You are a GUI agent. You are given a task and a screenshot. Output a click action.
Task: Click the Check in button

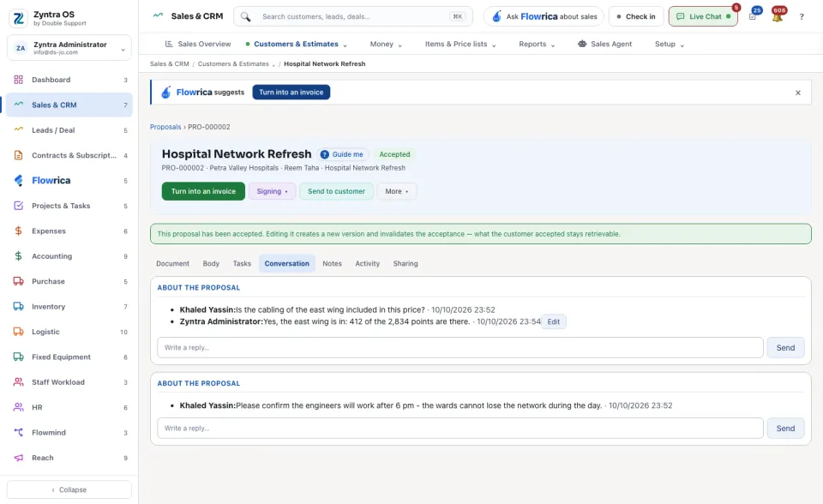coord(636,16)
